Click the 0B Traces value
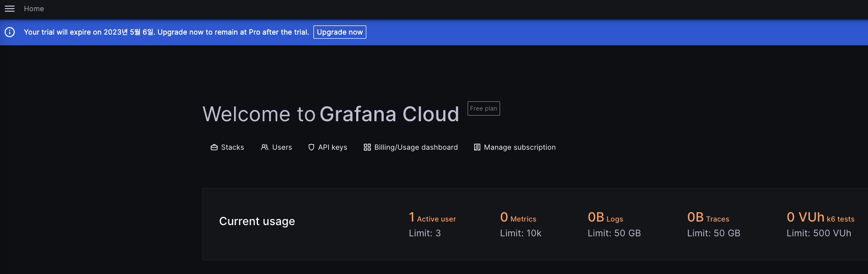Image resolution: width=868 pixels, height=274 pixels. 708,217
